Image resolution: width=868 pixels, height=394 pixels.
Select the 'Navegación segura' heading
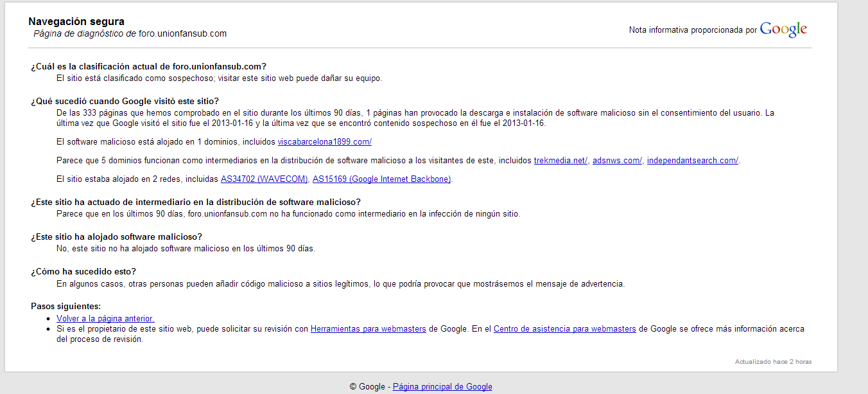(x=76, y=22)
